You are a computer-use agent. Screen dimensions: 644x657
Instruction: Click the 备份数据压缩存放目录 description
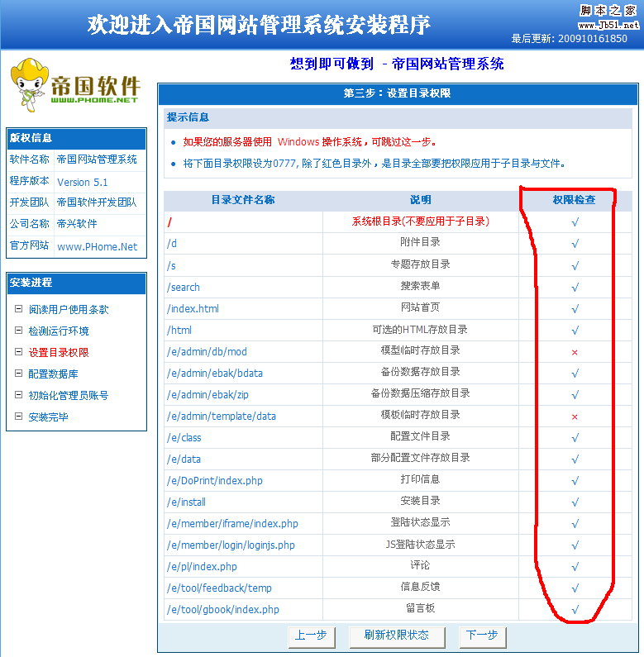click(x=421, y=393)
